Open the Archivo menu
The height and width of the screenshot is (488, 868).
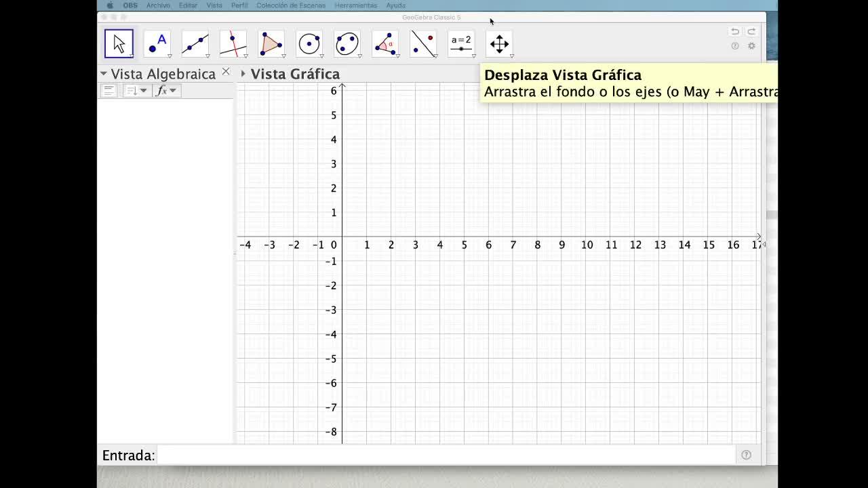(158, 5)
